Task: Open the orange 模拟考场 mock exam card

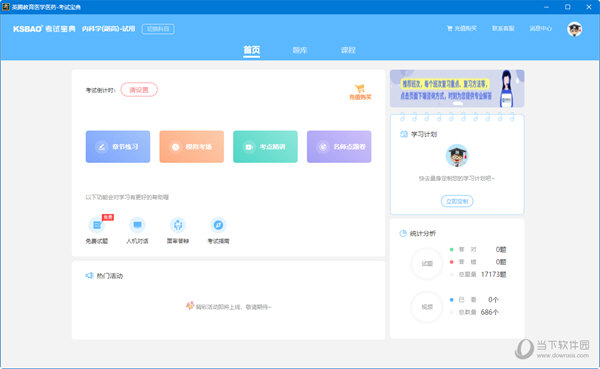Action: click(x=192, y=147)
